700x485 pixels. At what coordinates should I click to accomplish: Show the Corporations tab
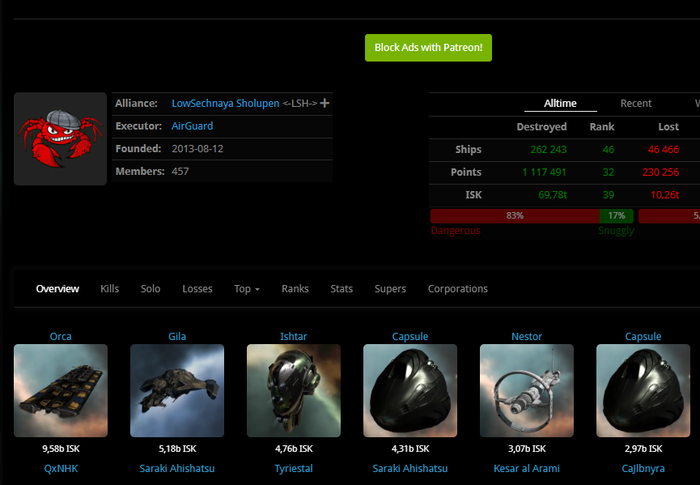tap(458, 289)
